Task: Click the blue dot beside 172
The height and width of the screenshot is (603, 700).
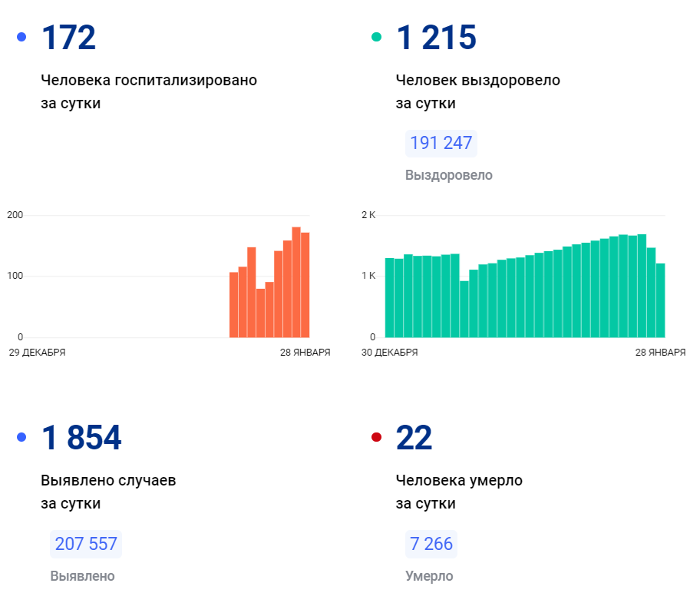Action: pos(21,37)
